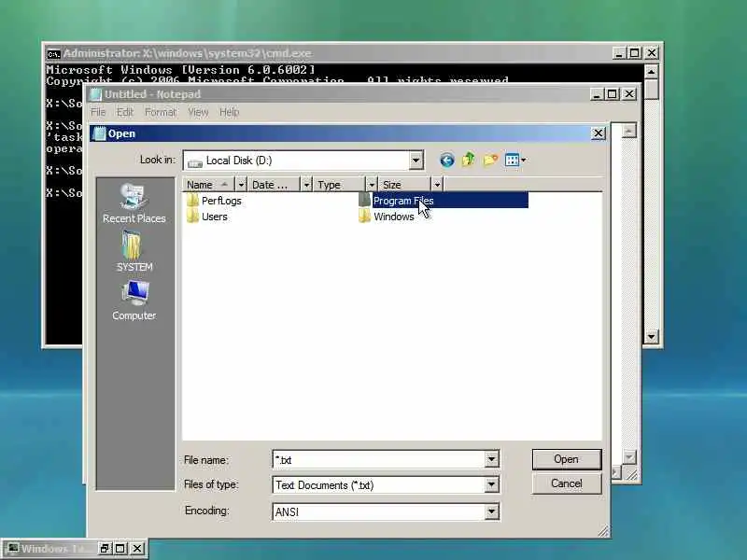Image resolution: width=747 pixels, height=560 pixels.
Task: Sort by the Name column header
Action: [208, 184]
